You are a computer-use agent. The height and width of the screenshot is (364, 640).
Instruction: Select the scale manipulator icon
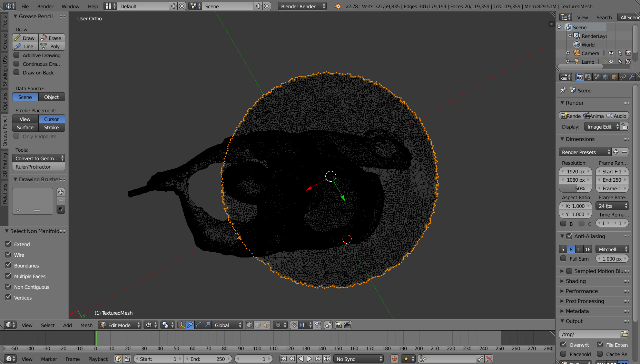[207, 325]
